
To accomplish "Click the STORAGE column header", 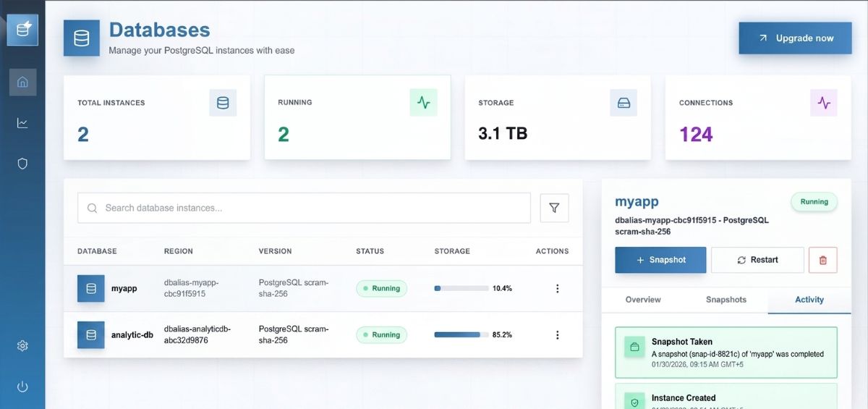I will tap(452, 251).
